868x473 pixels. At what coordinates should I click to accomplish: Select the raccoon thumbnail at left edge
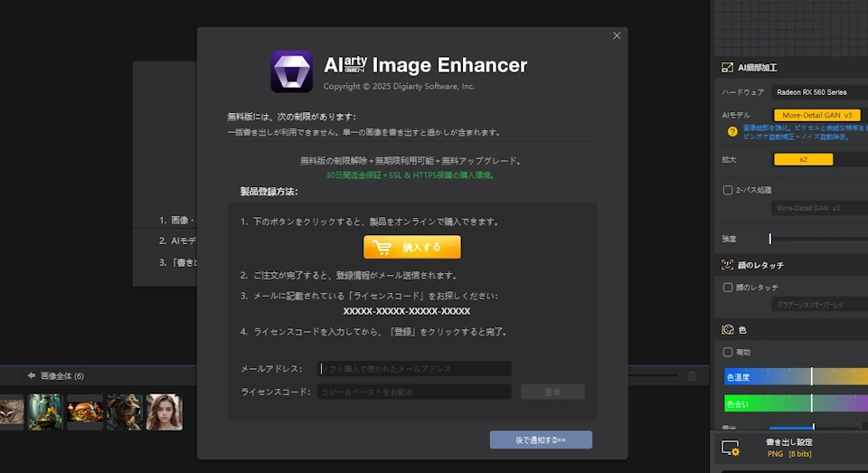[12, 412]
